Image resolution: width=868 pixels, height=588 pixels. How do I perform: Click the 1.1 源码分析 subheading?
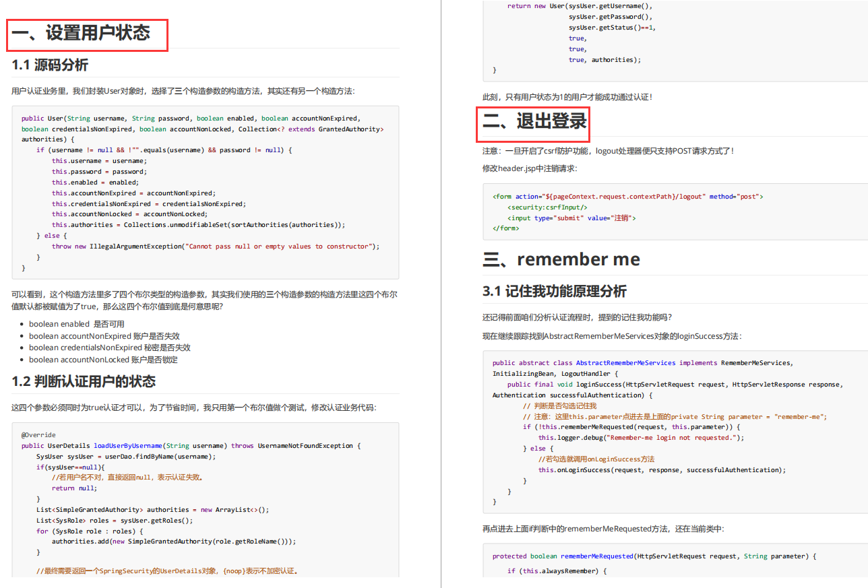click(x=50, y=65)
